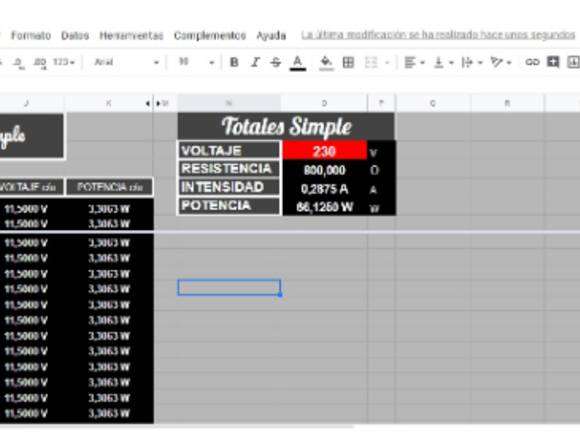This screenshot has height=440, width=580.
Task: Open the Complementos menu
Action: point(210,35)
